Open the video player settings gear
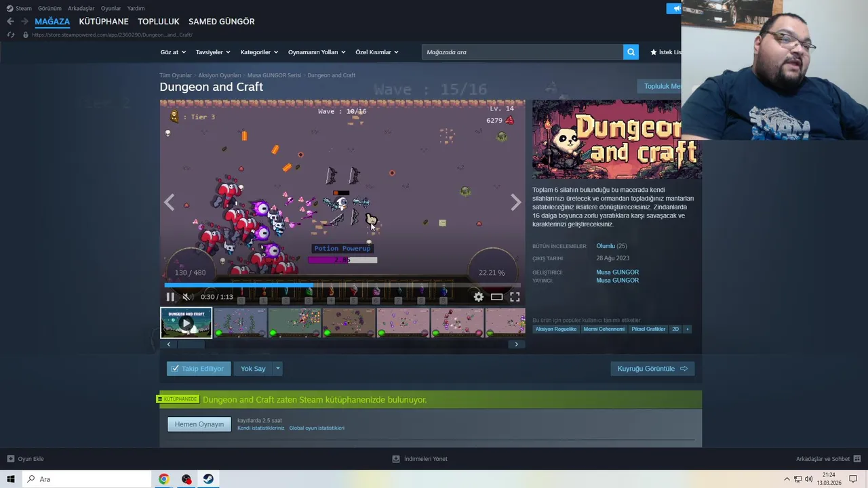 tap(479, 297)
